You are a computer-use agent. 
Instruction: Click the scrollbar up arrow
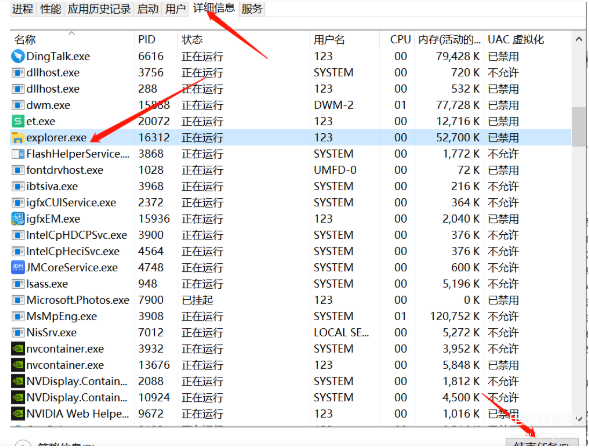(579, 39)
